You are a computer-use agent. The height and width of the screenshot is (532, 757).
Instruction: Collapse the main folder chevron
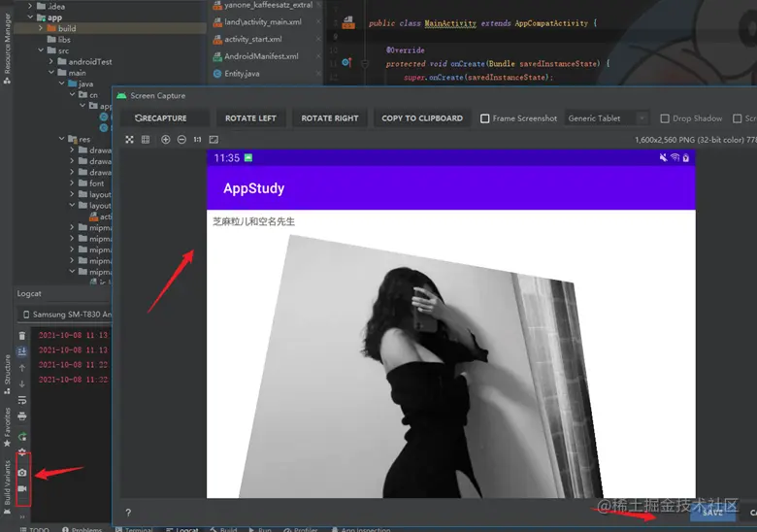pyautogui.click(x=51, y=73)
